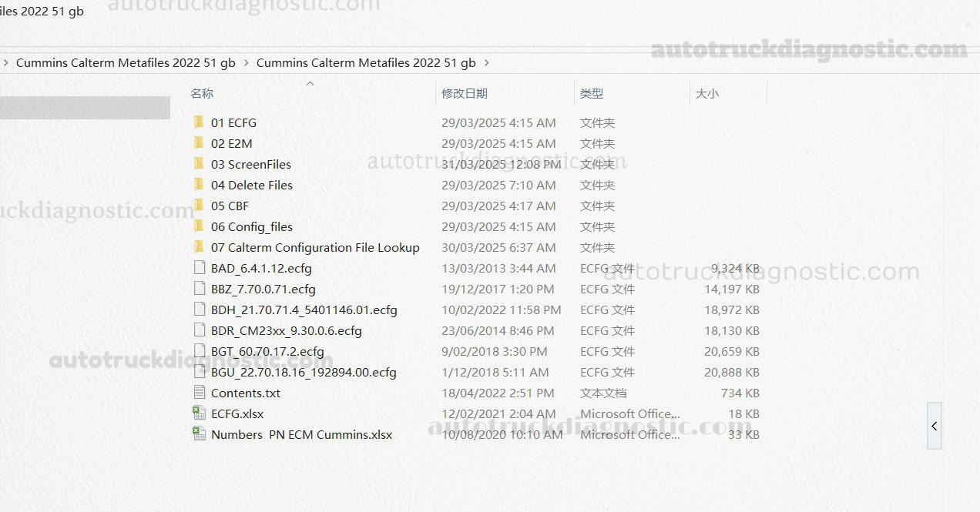Select the file name 02 E2M
This screenshot has height=512, width=980.
click(x=232, y=143)
